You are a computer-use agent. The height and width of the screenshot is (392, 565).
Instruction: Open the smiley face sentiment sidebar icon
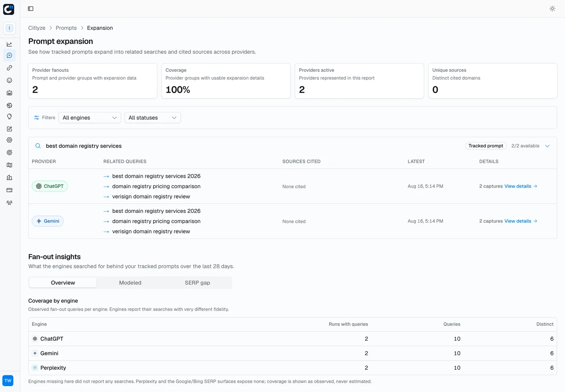(x=9, y=80)
